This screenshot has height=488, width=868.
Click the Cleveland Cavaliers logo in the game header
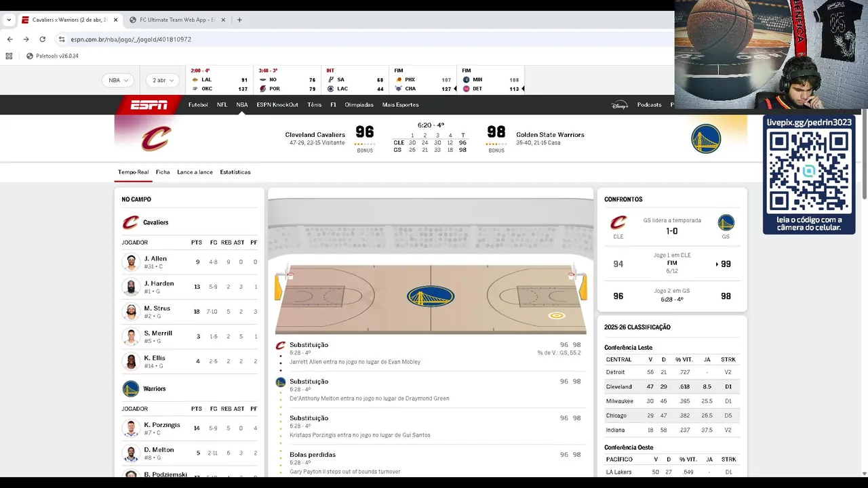coord(156,138)
